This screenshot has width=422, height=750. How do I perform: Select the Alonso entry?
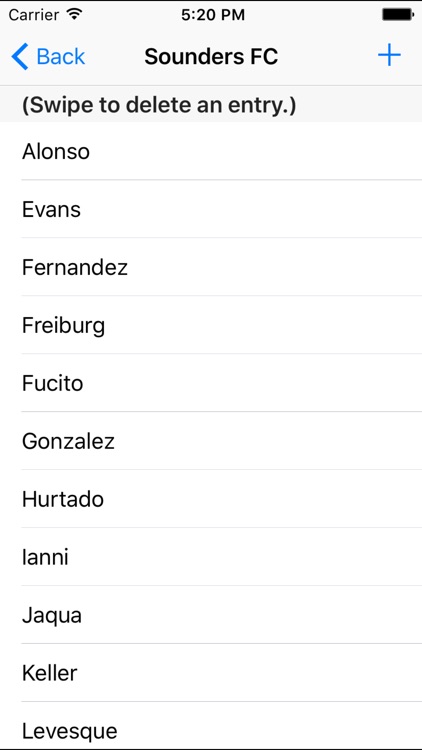pyautogui.click(x=211, y=151)
